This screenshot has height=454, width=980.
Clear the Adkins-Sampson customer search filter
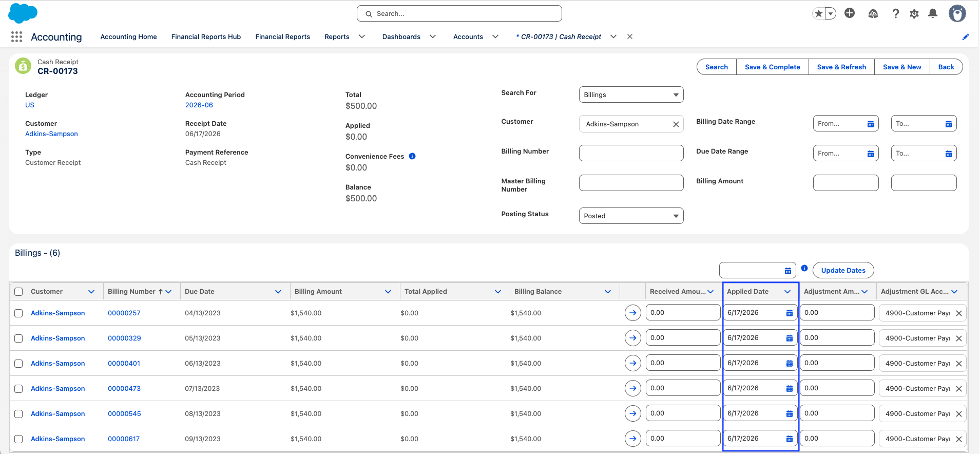click(x=676, y=124)
